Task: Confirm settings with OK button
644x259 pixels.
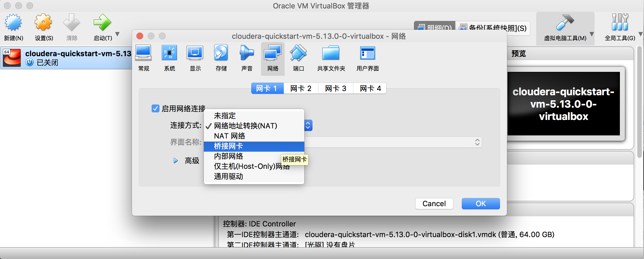Action: click(x=481, y=204)
